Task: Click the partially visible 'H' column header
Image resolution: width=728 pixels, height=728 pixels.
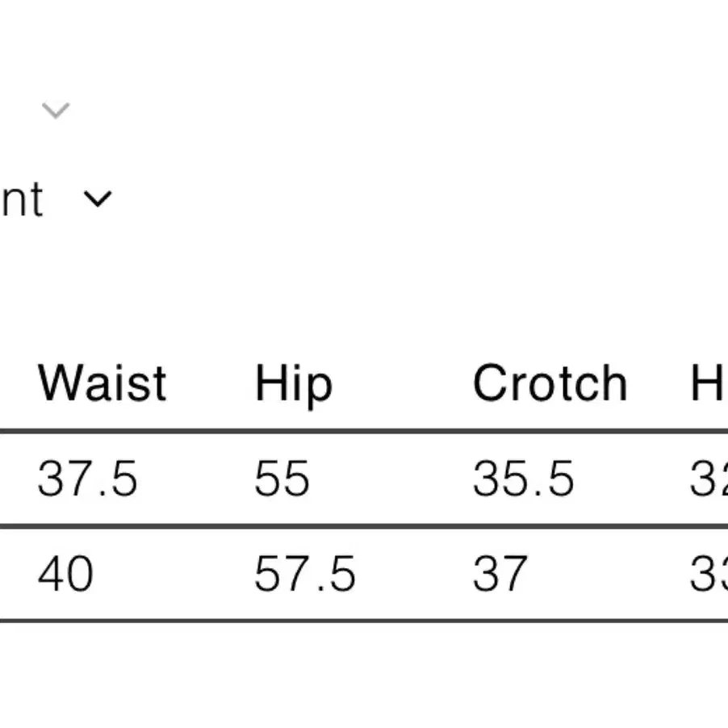Action: coord(709,383)
